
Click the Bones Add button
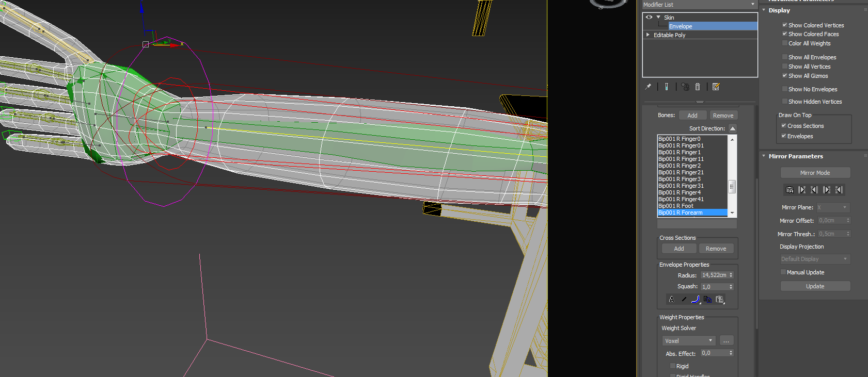point(692,116)
